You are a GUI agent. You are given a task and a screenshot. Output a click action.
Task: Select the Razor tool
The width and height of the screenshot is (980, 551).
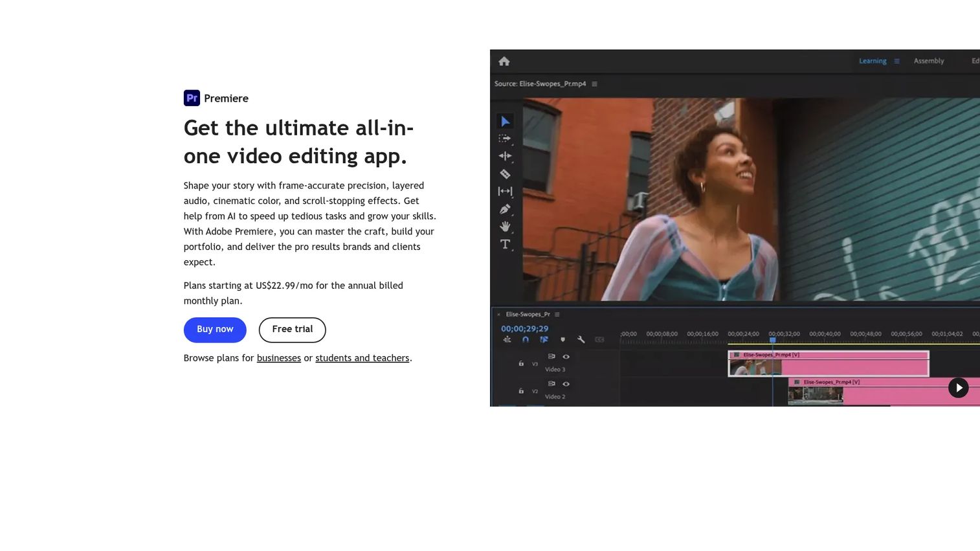505,174
